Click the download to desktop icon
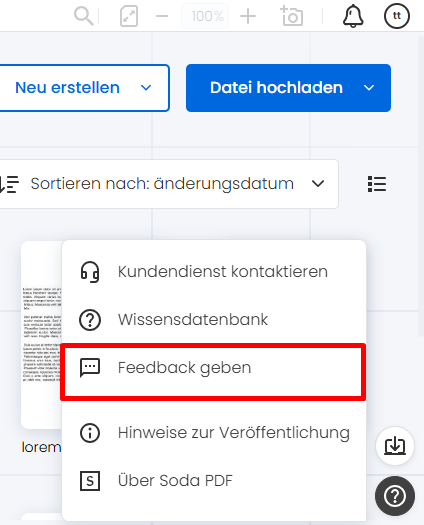This screenshot has height=525, width=424. pos(395,446)
